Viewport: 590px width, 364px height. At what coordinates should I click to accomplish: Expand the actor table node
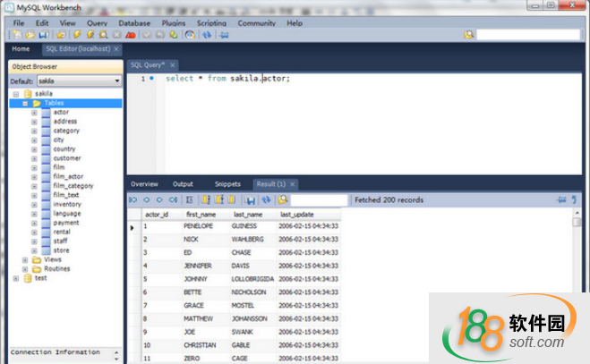(34, 113)
